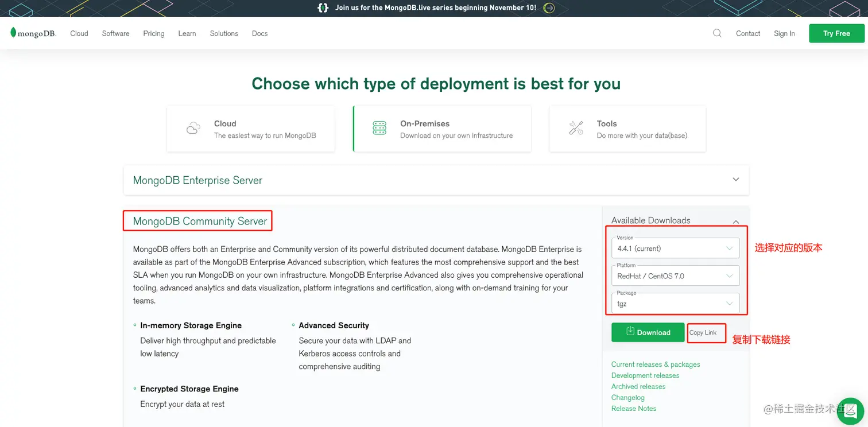Viewport: 868px width, 427px height.
Task: Open Current releases & packages link
Action: (x=656, y=364)
